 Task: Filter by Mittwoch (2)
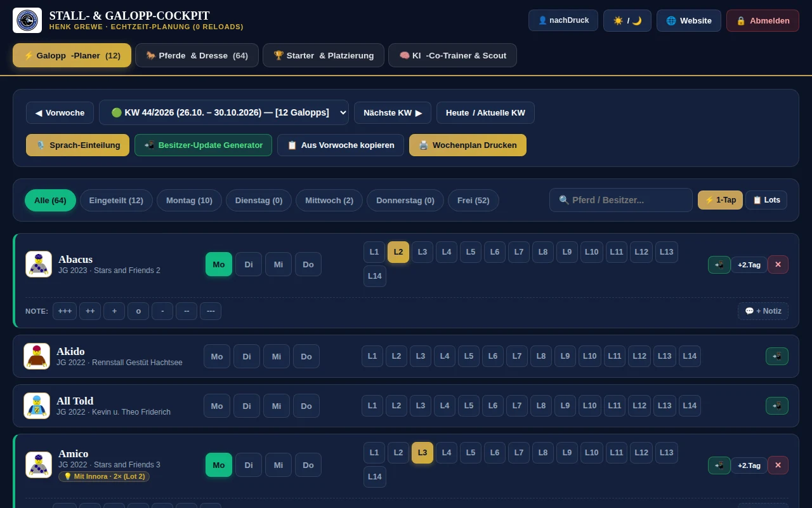pyautogui.click(x=329, y=201)
